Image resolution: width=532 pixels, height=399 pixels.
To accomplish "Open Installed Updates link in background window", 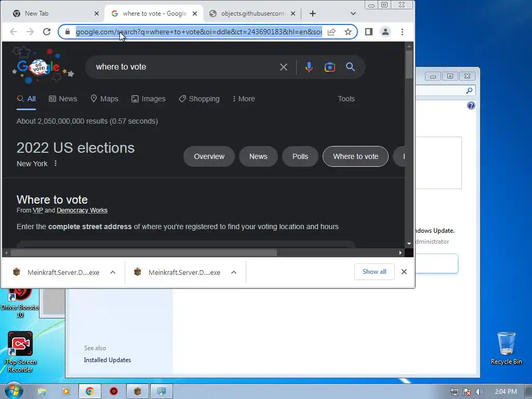I will coord(107,360).
